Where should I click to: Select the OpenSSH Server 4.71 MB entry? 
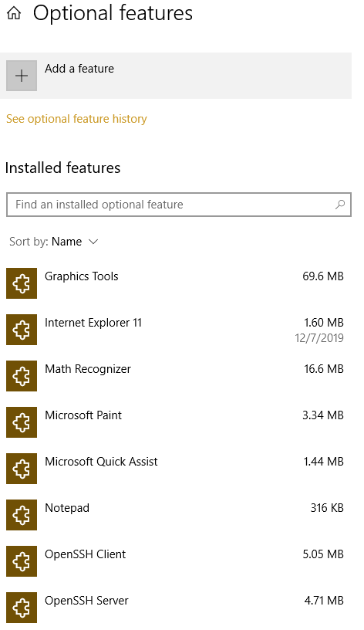[x=176, y=608]
